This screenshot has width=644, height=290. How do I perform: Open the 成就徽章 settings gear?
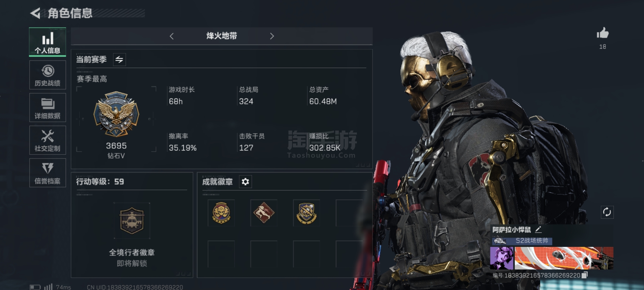coord(245,182)
